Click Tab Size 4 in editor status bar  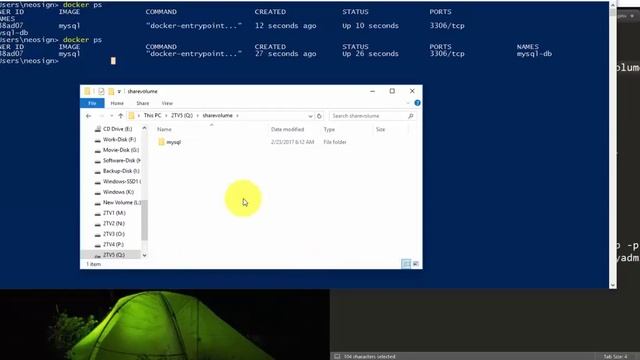tap(615, 357)
